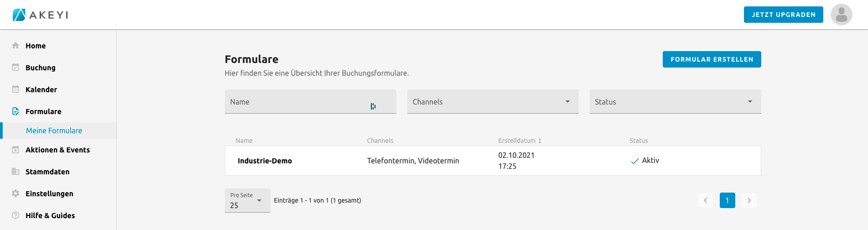Click the Hilfe & Guides question icon
The image size is (868, 230).
pos(16,215)
